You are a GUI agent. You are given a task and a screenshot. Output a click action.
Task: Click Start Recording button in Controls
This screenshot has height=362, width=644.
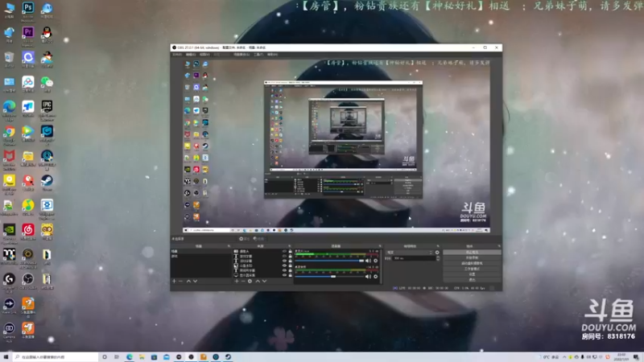point(472,257)
